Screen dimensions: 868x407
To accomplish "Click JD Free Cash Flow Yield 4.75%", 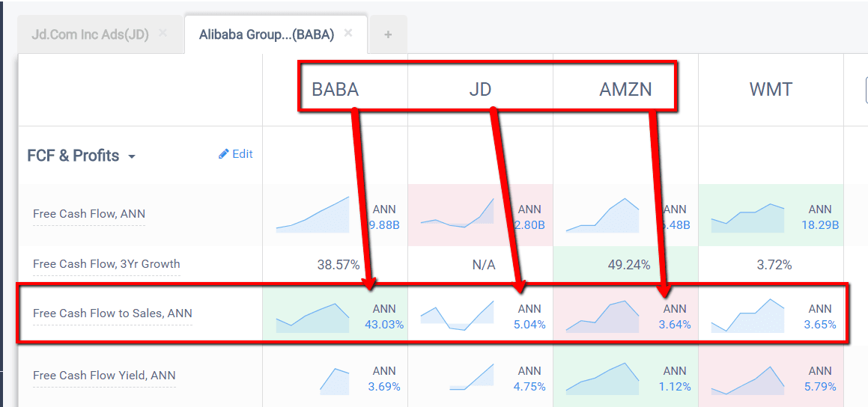I will click(529, 387).
